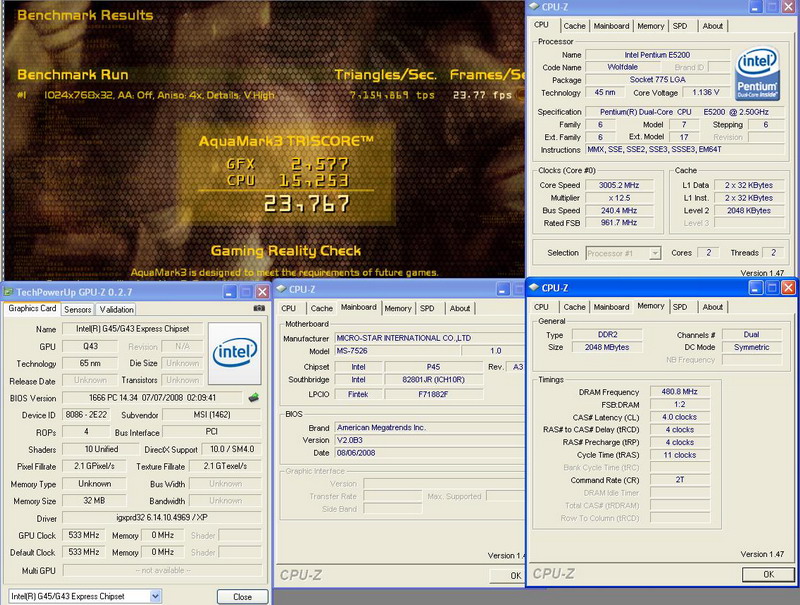This screenshot has width=800, height=605.
Task: Click the chipset value P45
Action: 433,367
